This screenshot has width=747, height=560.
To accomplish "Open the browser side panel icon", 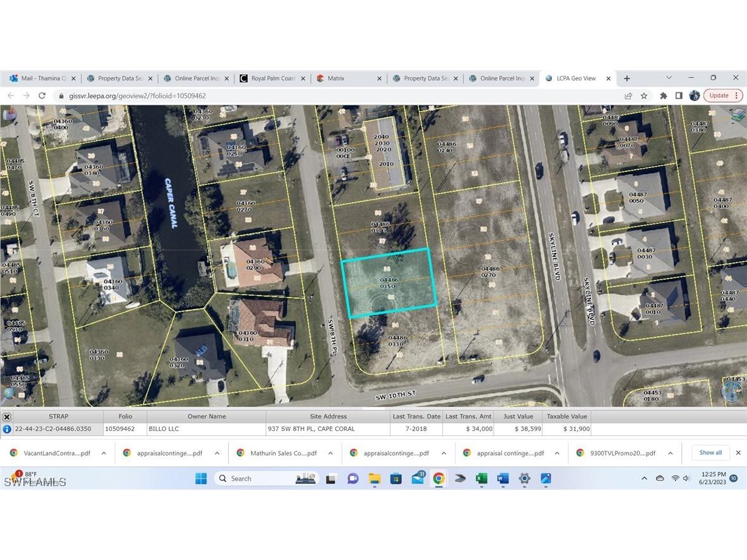I will click(679, 95).
